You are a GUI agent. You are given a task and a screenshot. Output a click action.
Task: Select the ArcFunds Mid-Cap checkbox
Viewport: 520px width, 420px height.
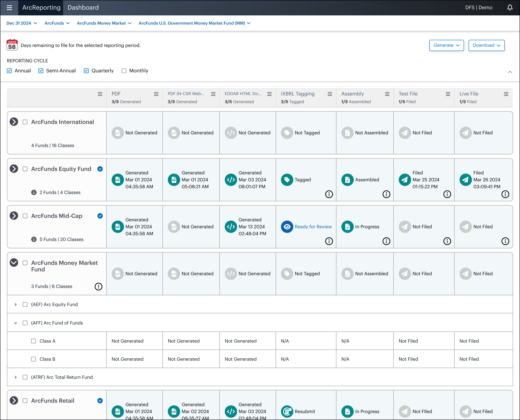pos(25,216)
